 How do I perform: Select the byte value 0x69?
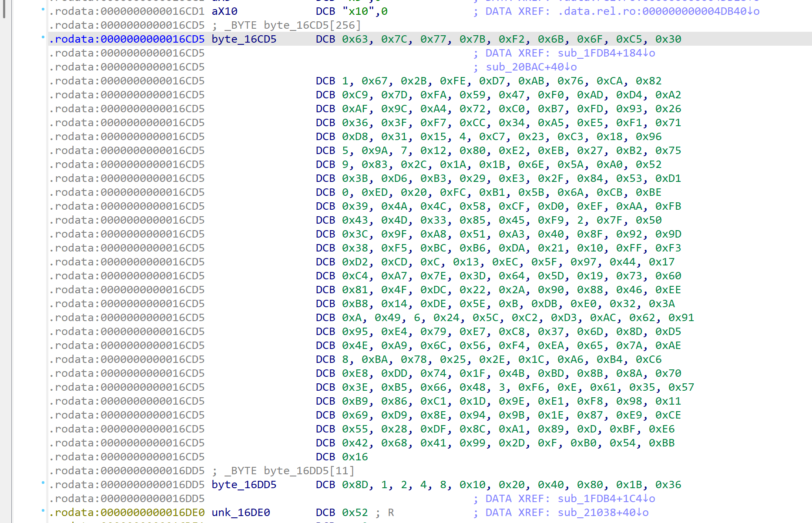(x=355, y=415)
